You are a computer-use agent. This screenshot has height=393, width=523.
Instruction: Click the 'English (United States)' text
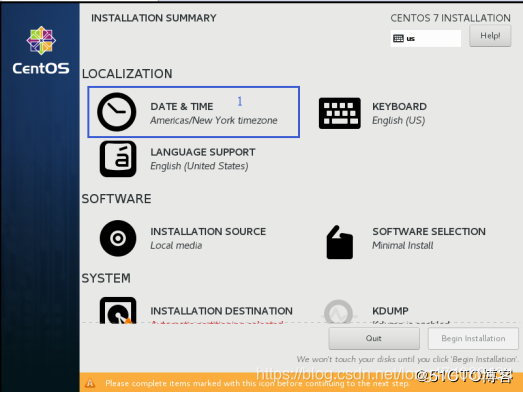coord(199,166)
